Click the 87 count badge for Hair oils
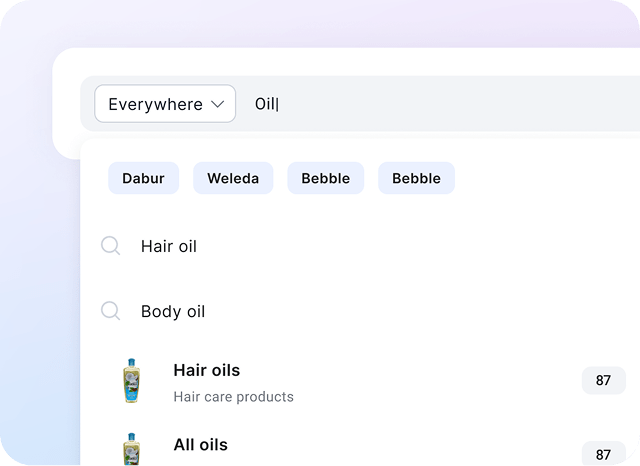 [603, 380]
